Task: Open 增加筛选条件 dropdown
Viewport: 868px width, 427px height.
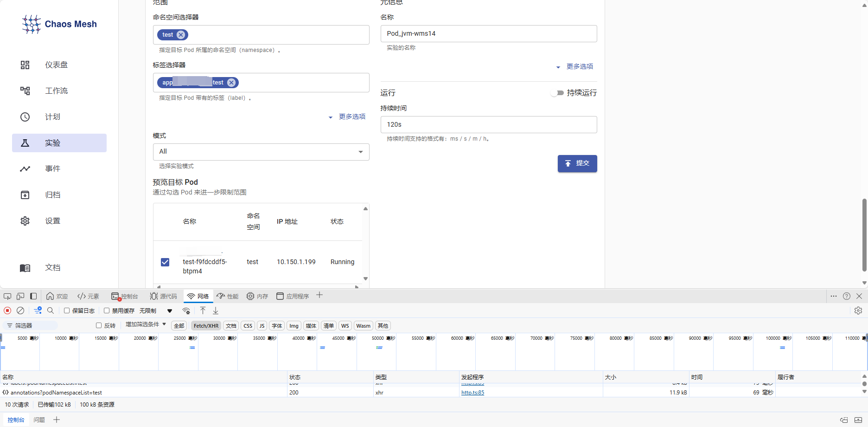Action: 146,324
